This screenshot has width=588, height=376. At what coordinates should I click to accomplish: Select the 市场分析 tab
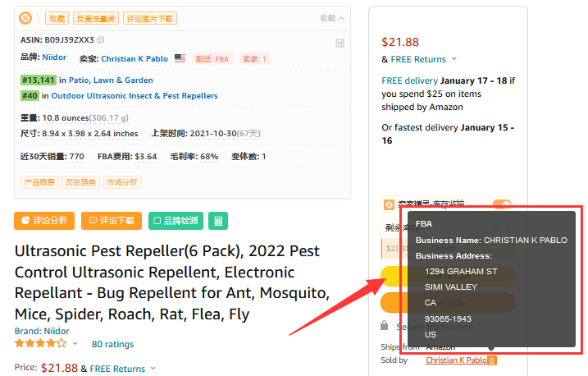[x=121, y=182]
